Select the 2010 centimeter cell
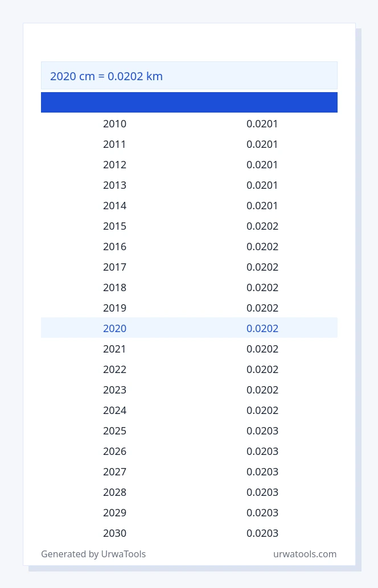 115,124
